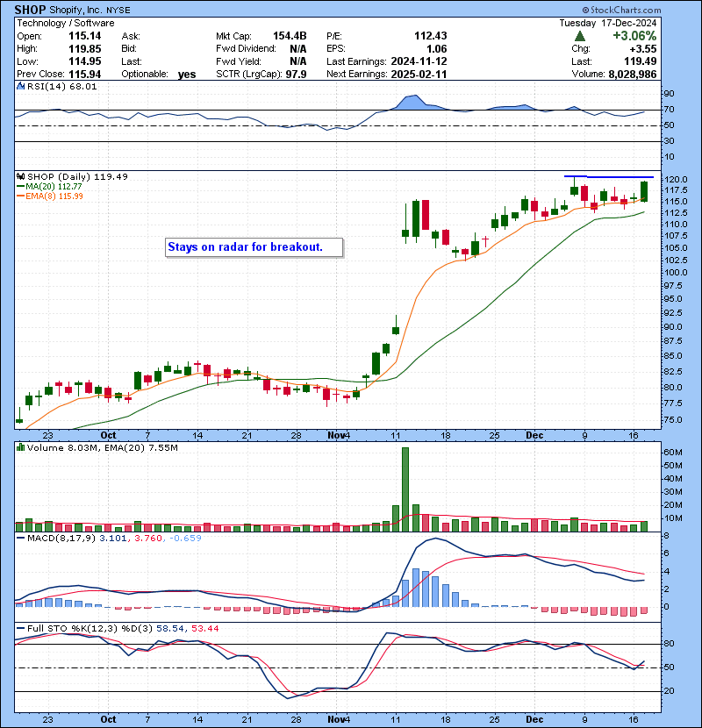Click the Shopify, Inc. company name
The height and width of the screenshot is (728, 702).
click(75, 10)
